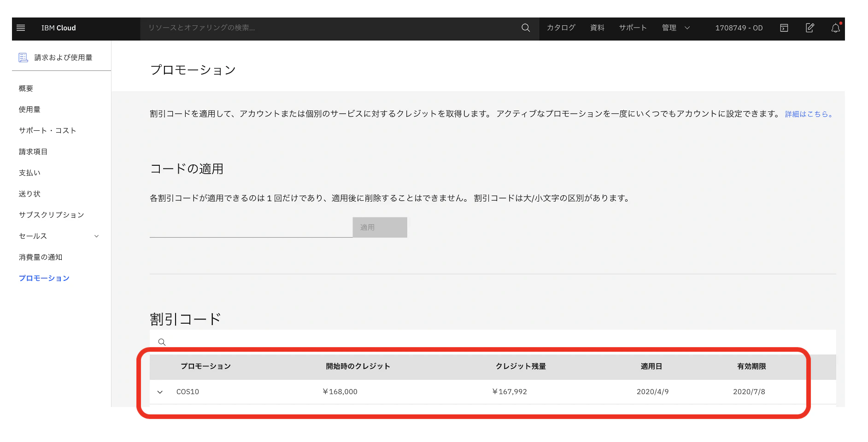
Task: Expand the セールス sidebar section
Action: tap(59, 236)
